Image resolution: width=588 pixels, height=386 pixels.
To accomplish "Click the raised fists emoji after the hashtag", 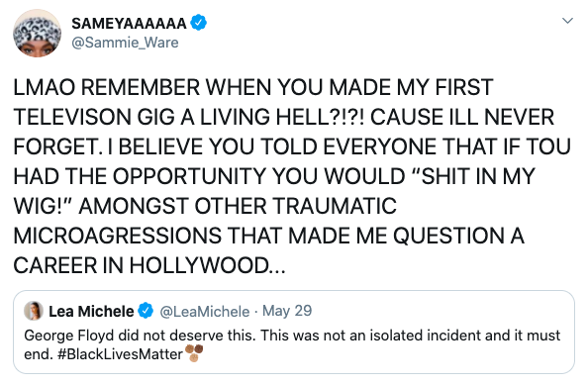I will tap(194, 352).
